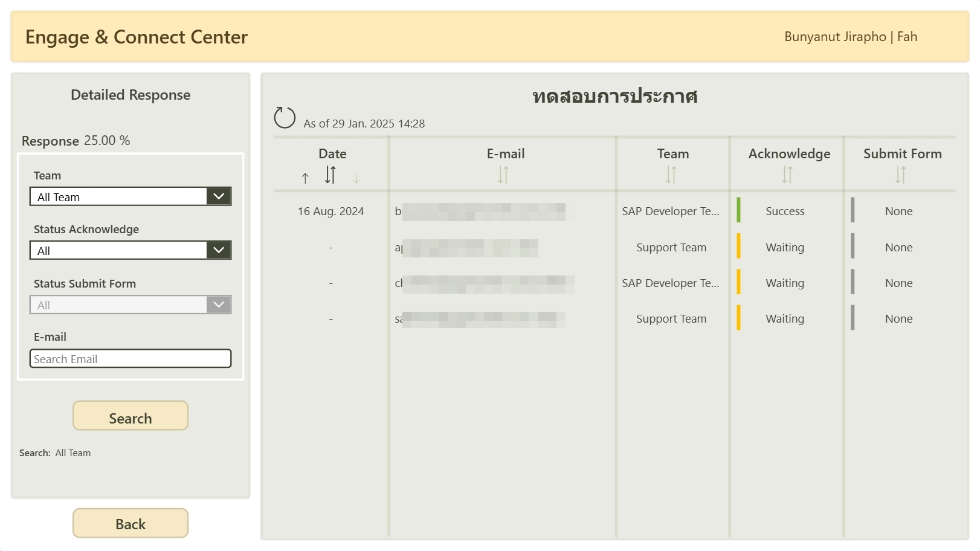Click the green Success acknowledge status
Image resolution: width=980 pixels, height=551 pixels.
784,211
